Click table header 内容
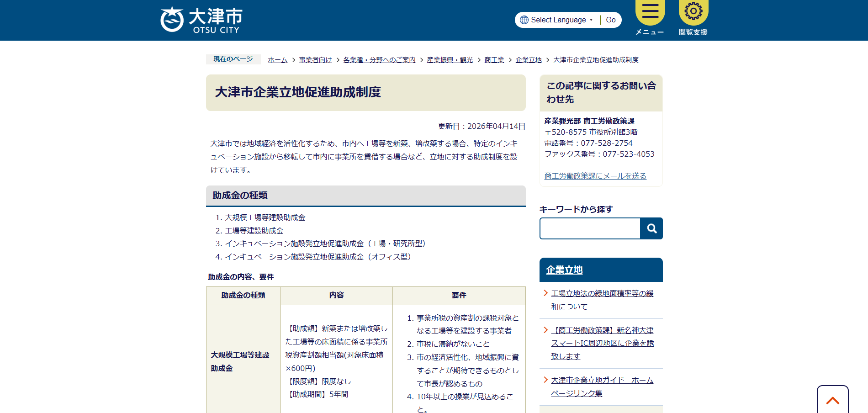 [337, 295]
